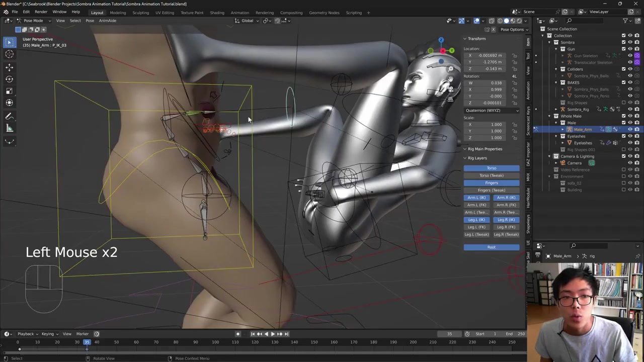Select the Rotate tool in toolbar

point(9,79)
